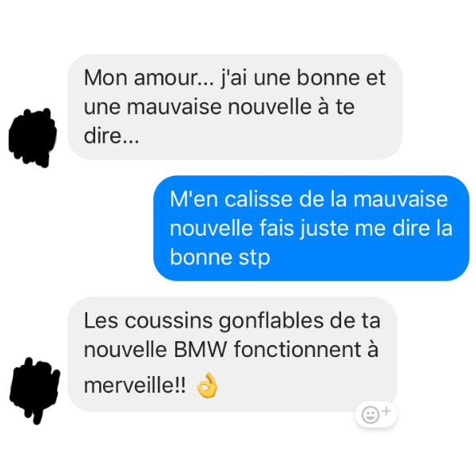Click the word "BMW" in the last message
This screenshot has width=476, height=476.
click(201, 349)
